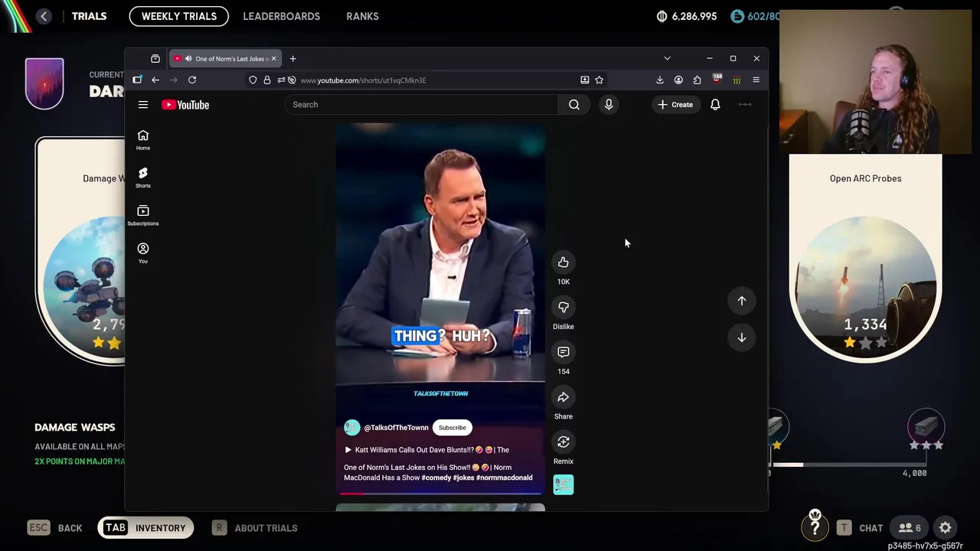Click the #comedy hashtag
The width and height of the screenshot is (980, 551).
point(436,478)
